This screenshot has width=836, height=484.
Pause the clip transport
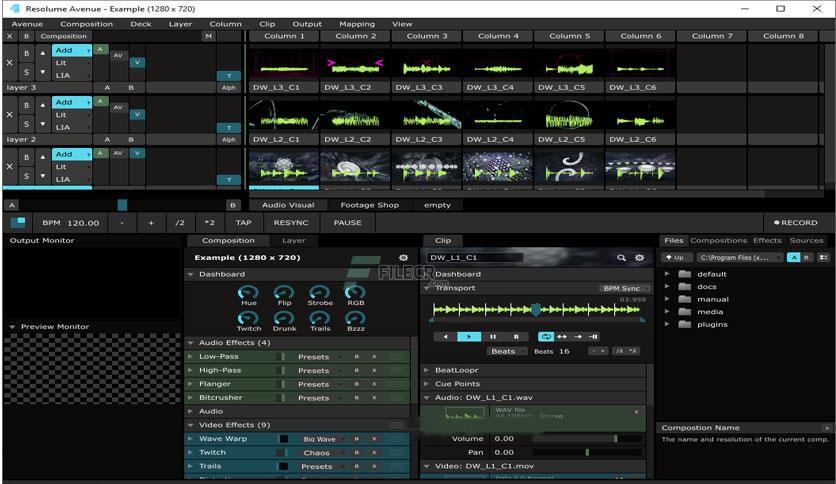[493, 336]
